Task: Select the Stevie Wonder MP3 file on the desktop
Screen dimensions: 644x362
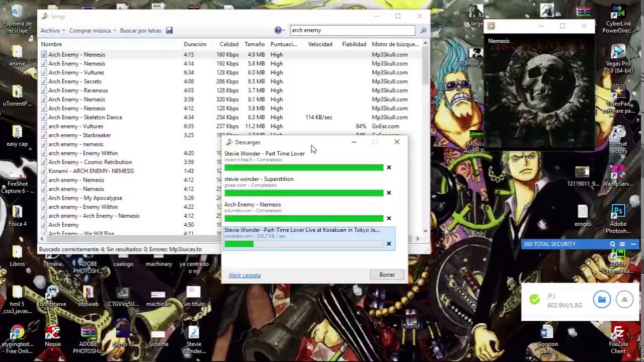Action: click(x=194, y=340)
